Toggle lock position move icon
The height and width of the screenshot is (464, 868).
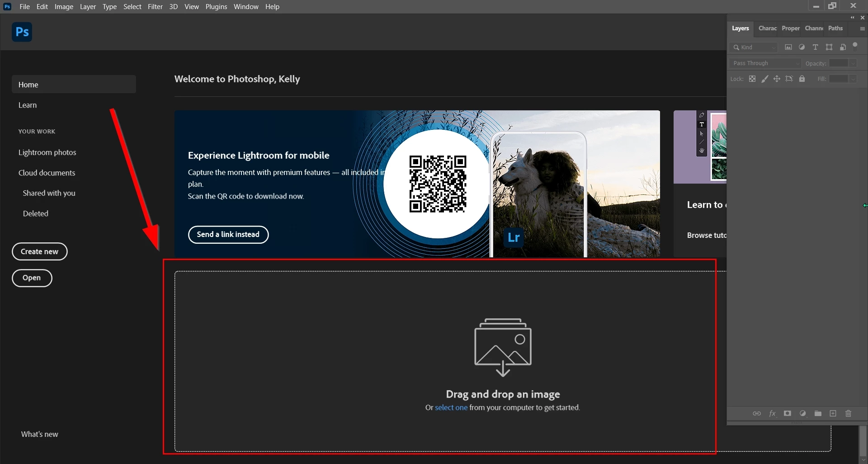click(777, 79)
